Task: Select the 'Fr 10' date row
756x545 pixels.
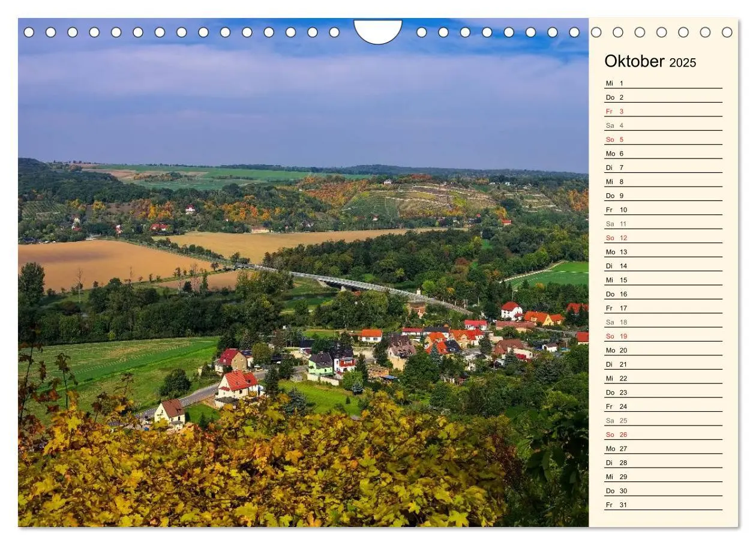Action: click(x=663, y=209)
